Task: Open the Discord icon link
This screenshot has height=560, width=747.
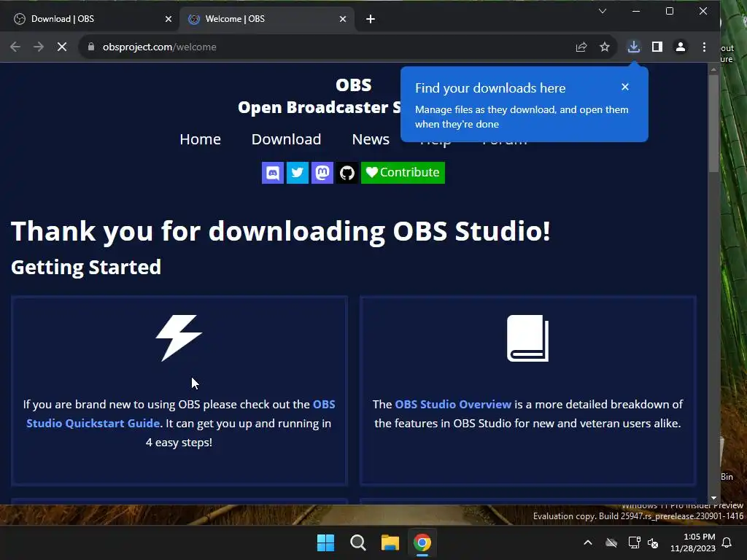Action: [273, 172]
